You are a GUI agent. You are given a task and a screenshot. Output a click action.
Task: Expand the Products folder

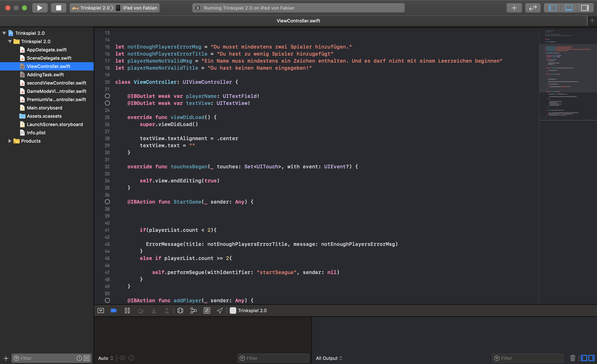10,141
